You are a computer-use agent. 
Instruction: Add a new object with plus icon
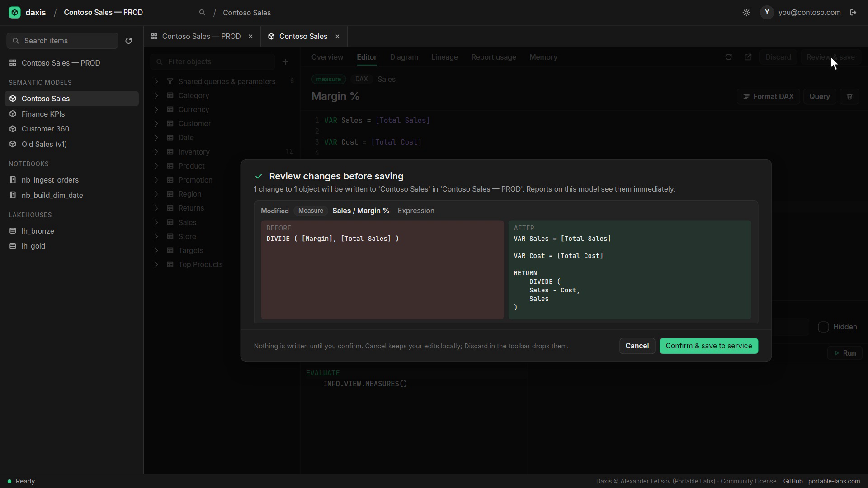[285, 62]
